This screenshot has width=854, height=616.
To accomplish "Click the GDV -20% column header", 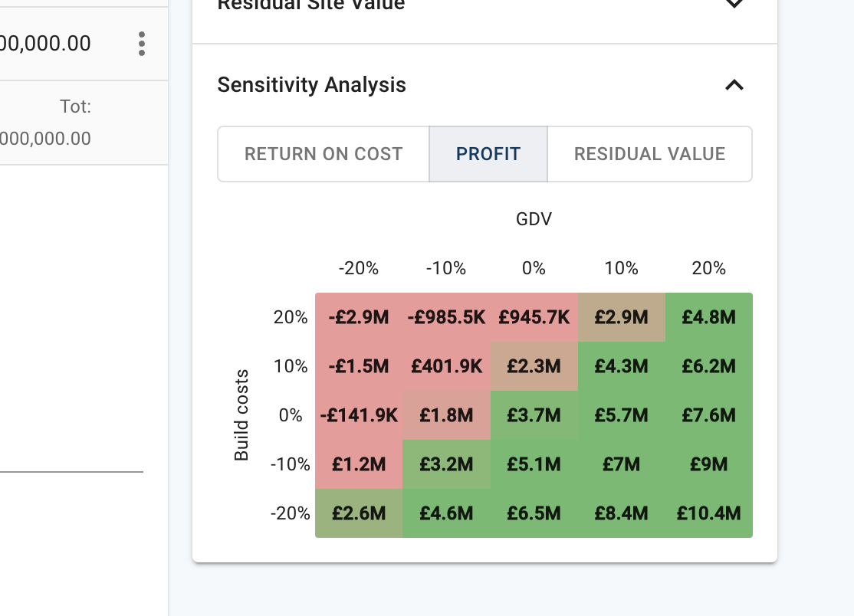I will 359,268.
